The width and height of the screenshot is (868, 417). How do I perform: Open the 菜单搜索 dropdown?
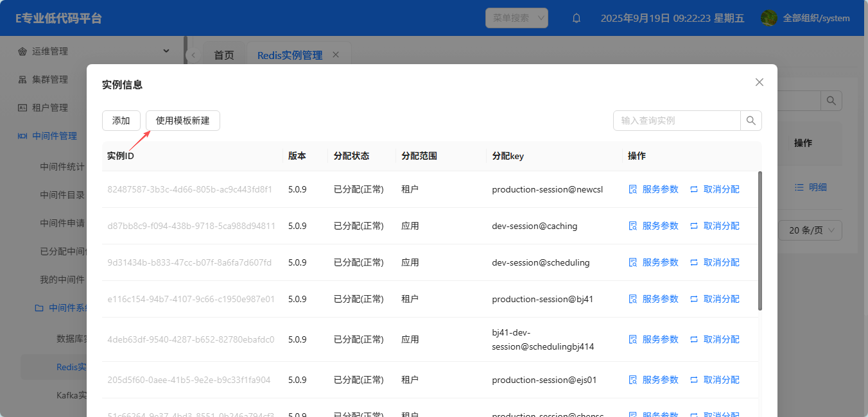coord(516,18)
